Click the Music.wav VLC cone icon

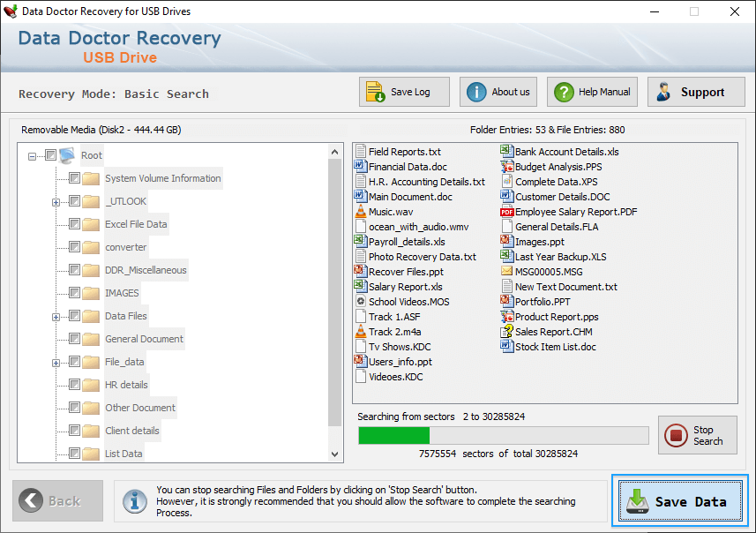361,211
